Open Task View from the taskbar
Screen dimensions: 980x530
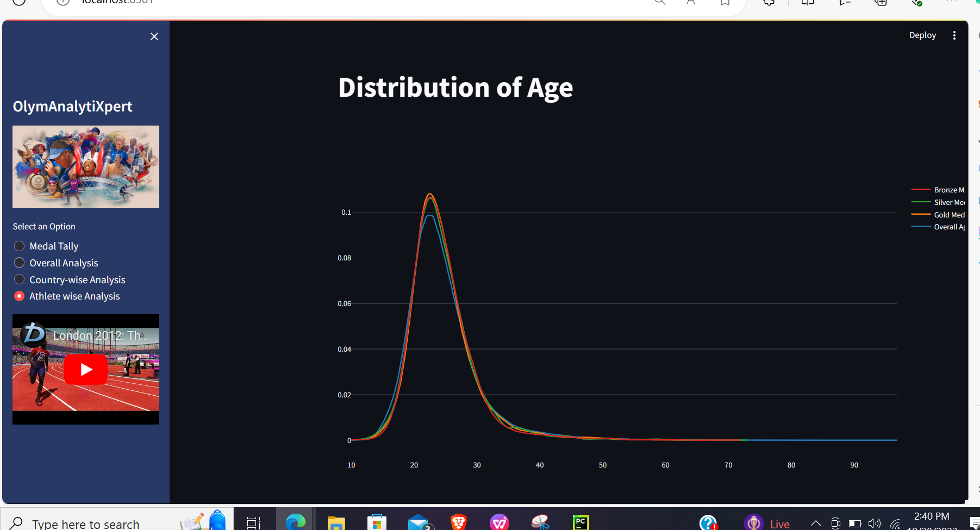click(x=253, y=522)
